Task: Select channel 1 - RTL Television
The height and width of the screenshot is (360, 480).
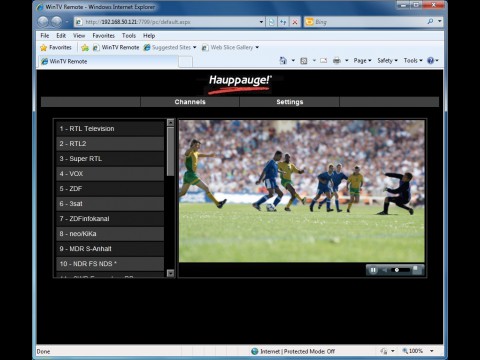Action: 110,129
